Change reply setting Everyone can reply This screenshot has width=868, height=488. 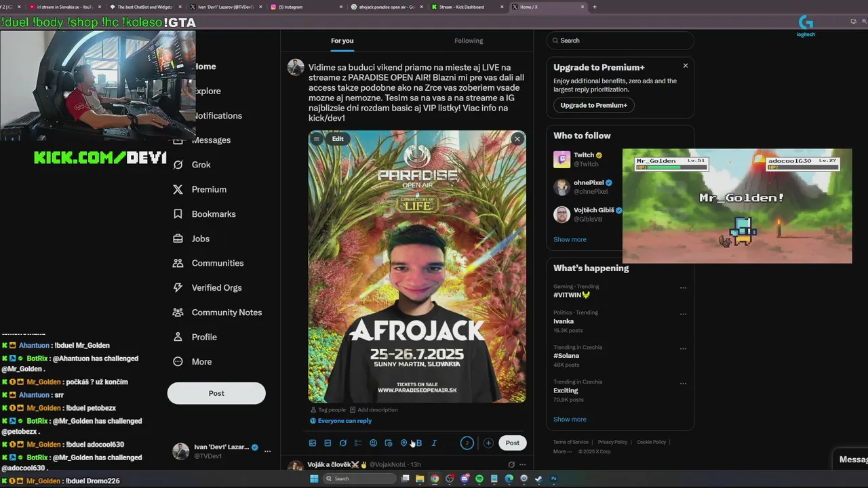coord(341,421)
